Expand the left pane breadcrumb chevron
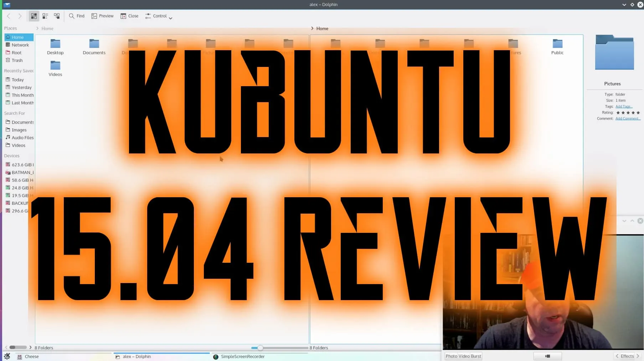This screenshot has height=361, width=644. 37,28
